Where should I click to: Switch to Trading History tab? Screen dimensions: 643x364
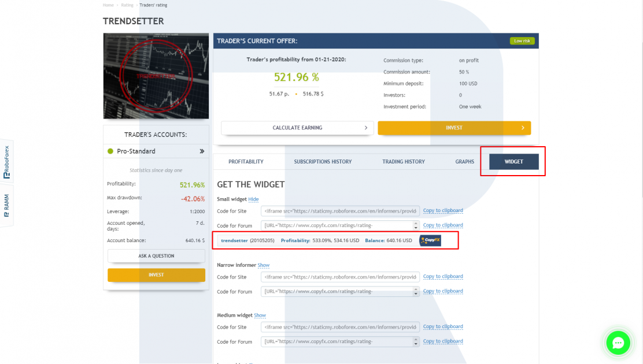click(x=404, y=162)
